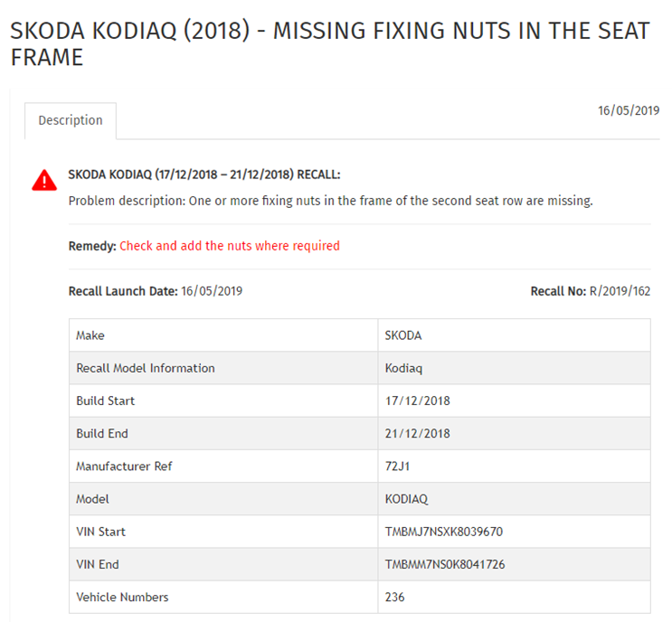
Task: Click the Remedy bold label
Action: [x=92, y=246]
